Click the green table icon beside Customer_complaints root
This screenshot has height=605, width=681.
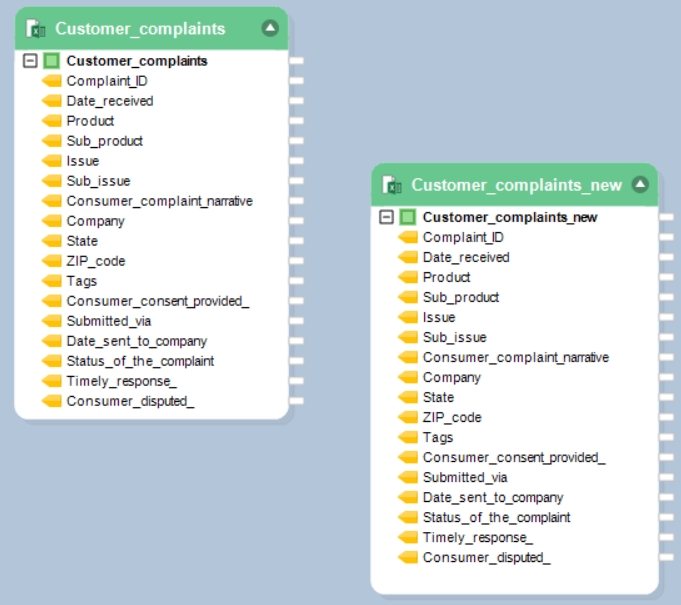coord(51,61)
